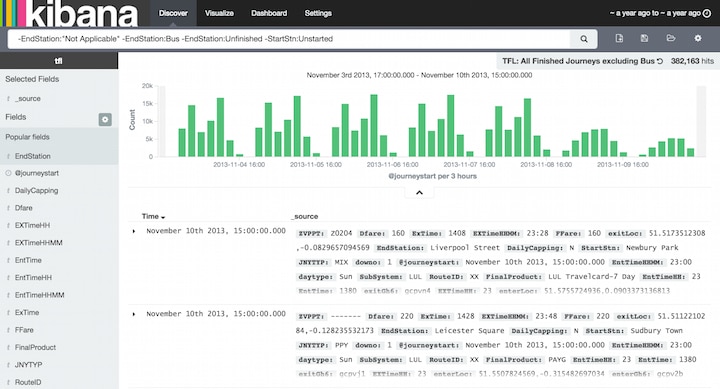Open the Discover tab
720x389 pixels.
pyautogui.click(x=173, y=13)
